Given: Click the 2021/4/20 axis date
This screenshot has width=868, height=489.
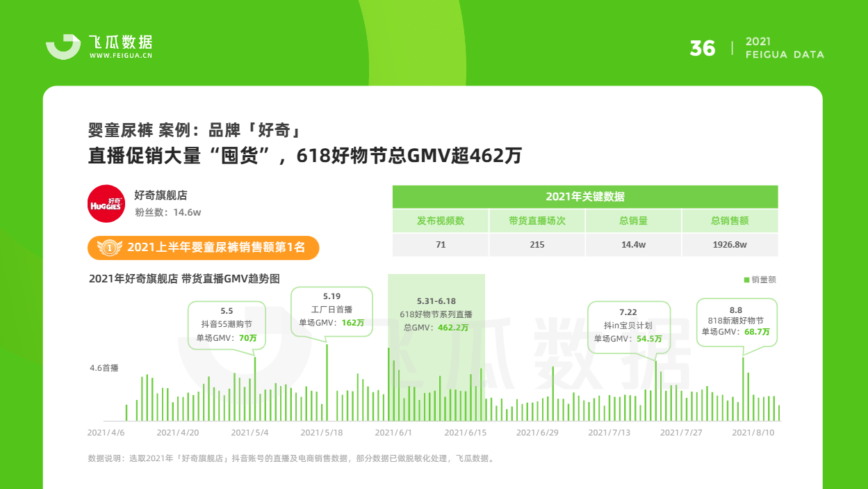Looking at the screenshot, I should point(178,432).
